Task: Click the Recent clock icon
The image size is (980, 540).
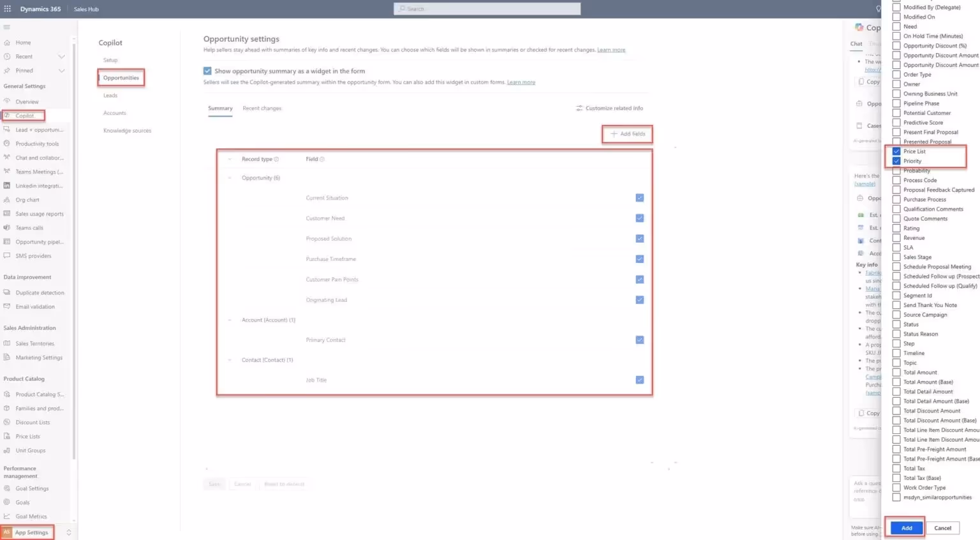Action: point(7,57)
